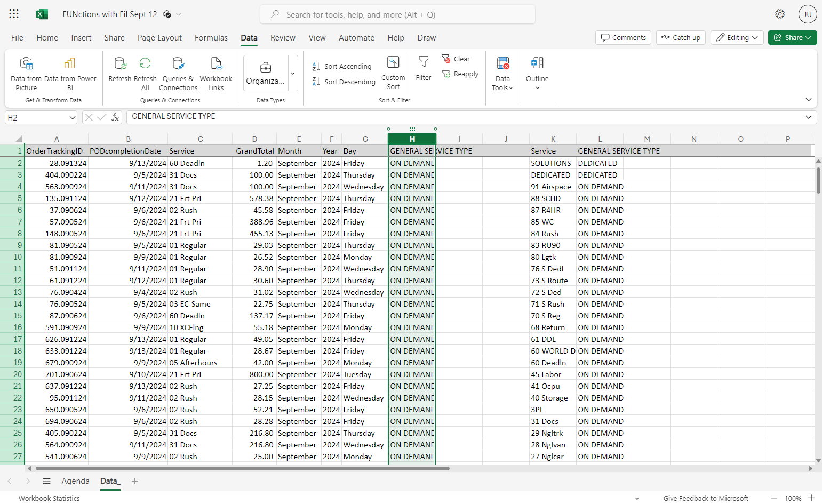Zoom in with the plus button
The height and width of the screenshot is (504, 822).
[811, 498]
